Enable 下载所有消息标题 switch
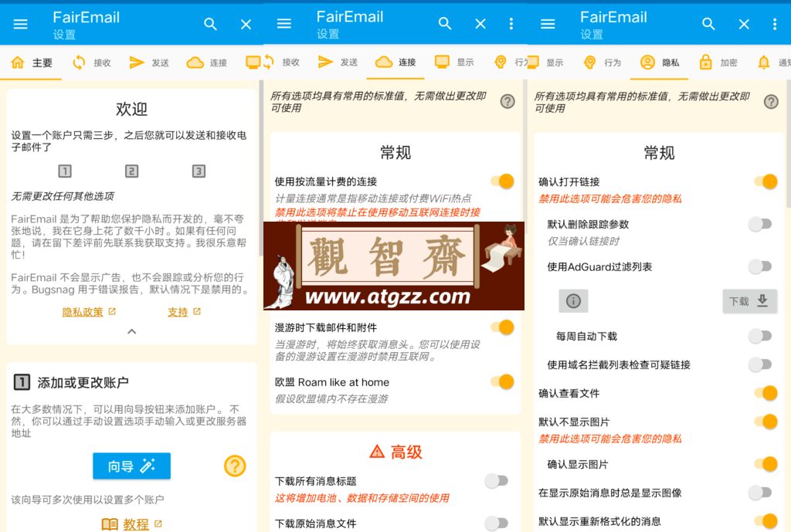This screenshot has height=532, width=791. (497, 481)
